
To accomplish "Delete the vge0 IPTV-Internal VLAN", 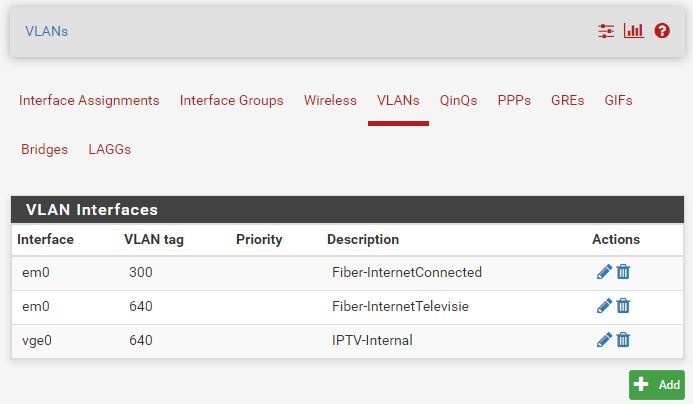I will pos(623,340).
